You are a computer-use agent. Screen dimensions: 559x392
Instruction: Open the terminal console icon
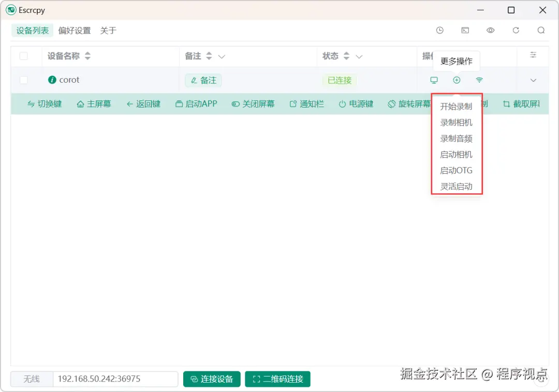point(465,30)
